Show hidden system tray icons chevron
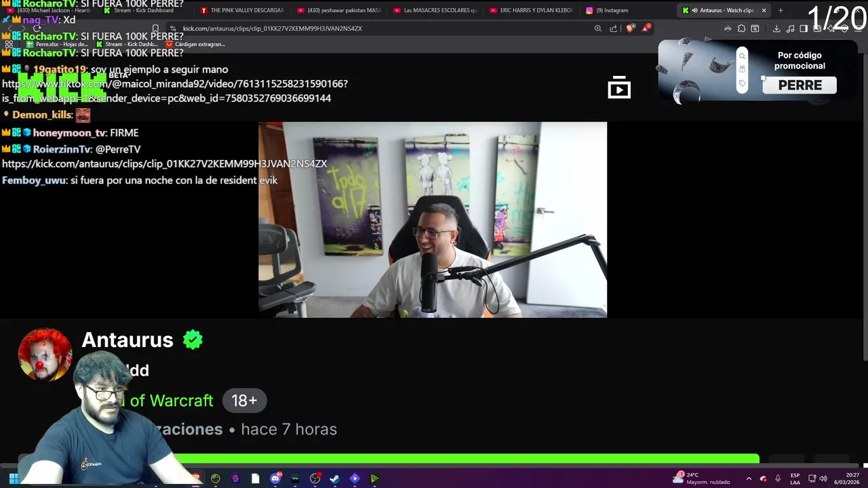Viewport: 868px width, 488px height. [x=749, y=479]
